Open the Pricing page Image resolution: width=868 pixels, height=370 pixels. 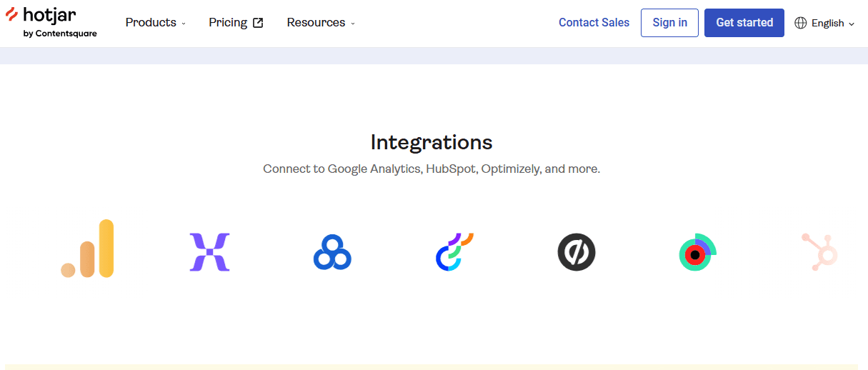click(x=236, y=23)
